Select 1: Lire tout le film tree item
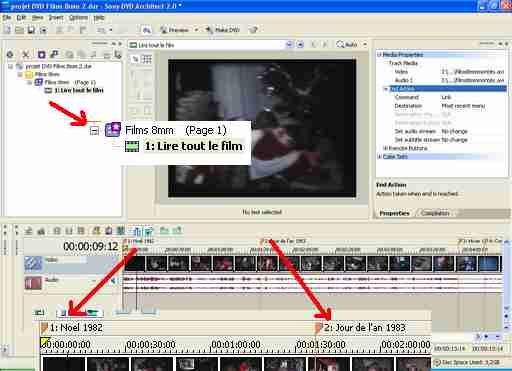This screenshot has width=512, height=371. click(79, 90)
